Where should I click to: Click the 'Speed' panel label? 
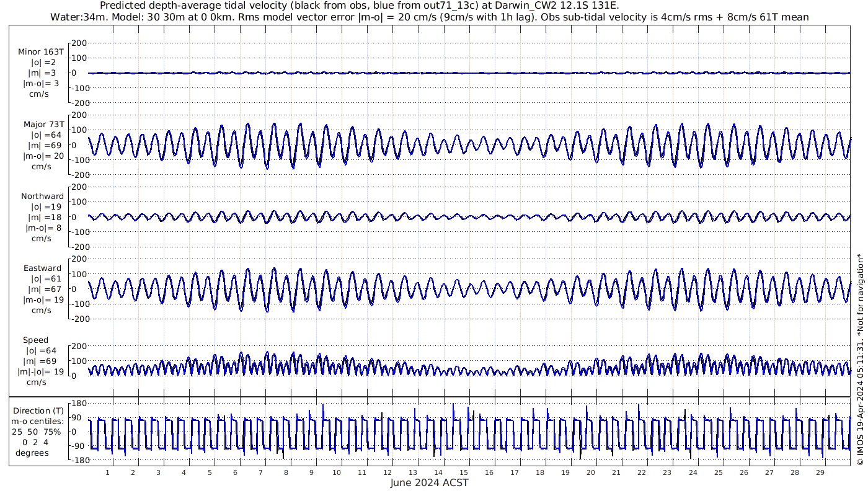(x=35, y=340)
